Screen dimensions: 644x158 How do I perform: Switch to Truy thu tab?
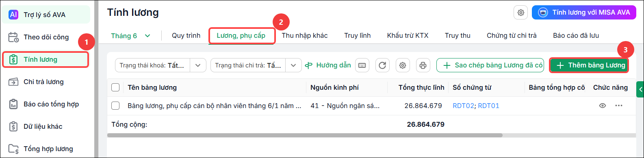(x=458, y=36)
